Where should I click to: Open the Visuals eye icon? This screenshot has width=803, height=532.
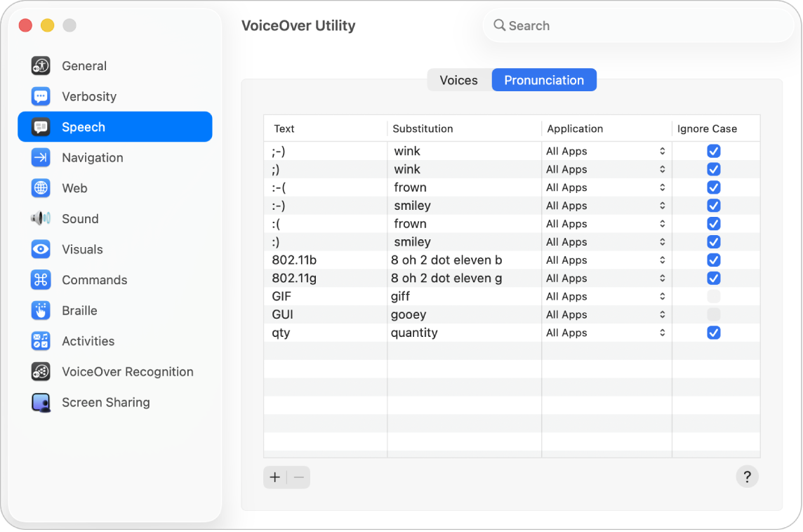[40, 249]
